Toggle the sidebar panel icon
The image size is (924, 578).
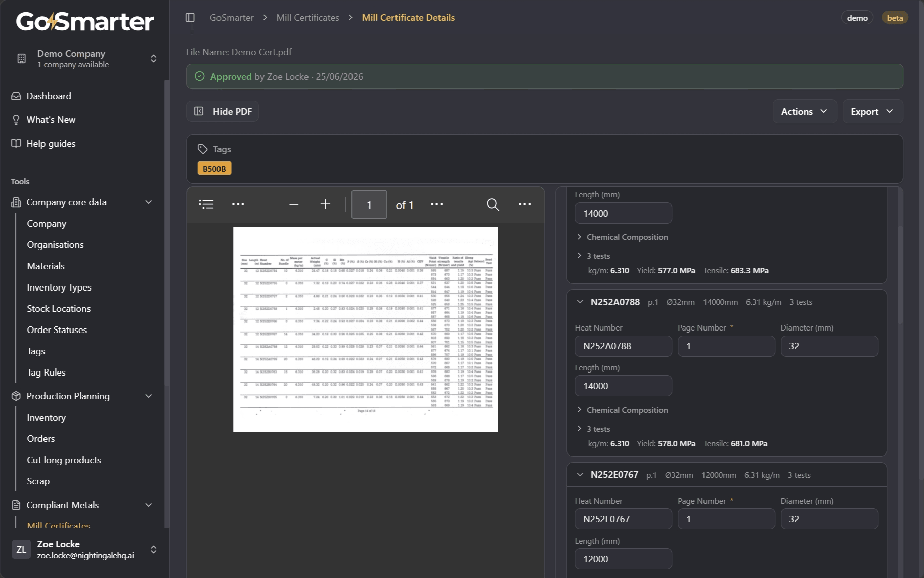tap(190, 18)
